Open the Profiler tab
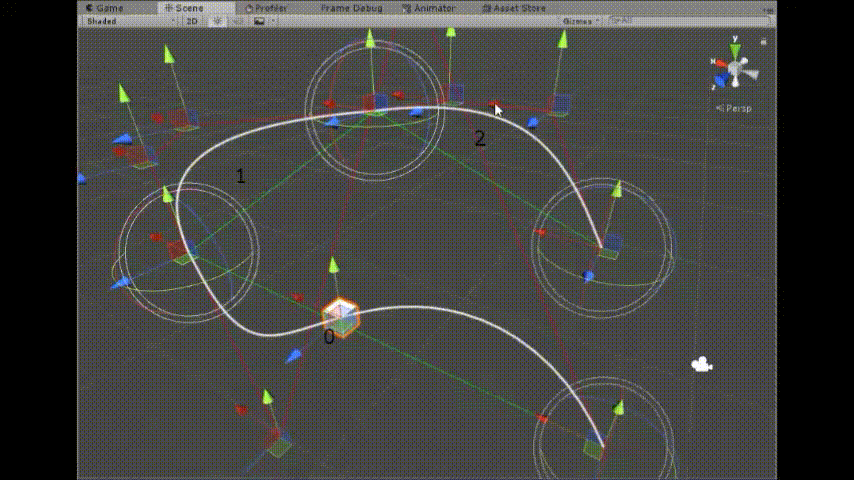The height and width of the screenshot is (480, 854). pos(266,8)
